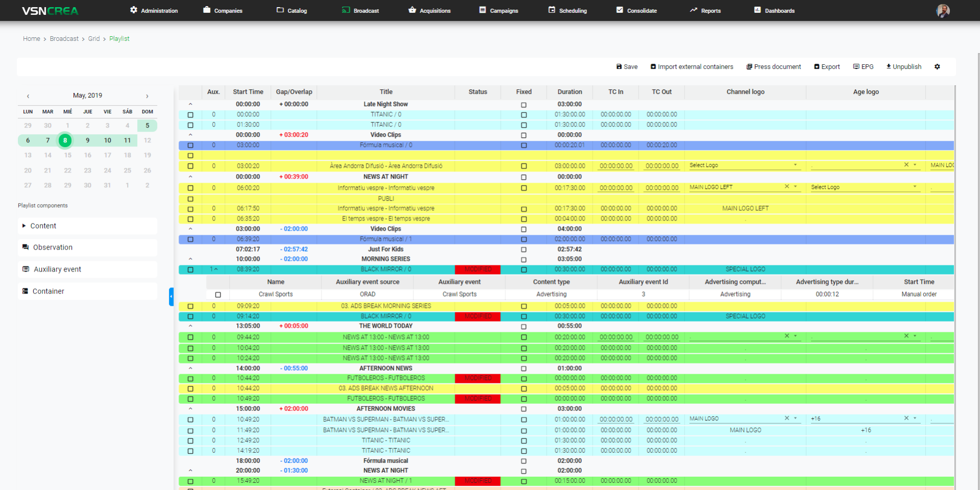Open the Reports menu
Screen dimensions: 980x490
click(705, 10)
